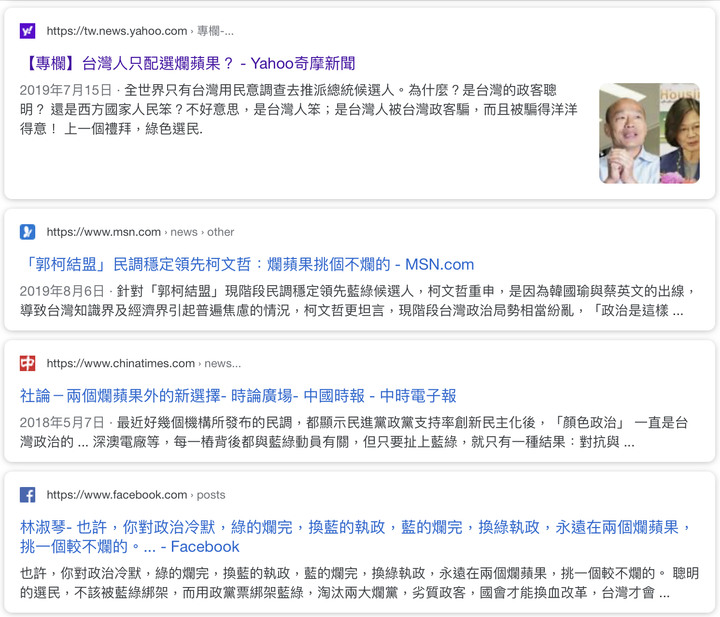The image size is (720, 617).
Task: Click the www.facebook.com posts URL breadcrumb
Action: [x=136, y=495]
